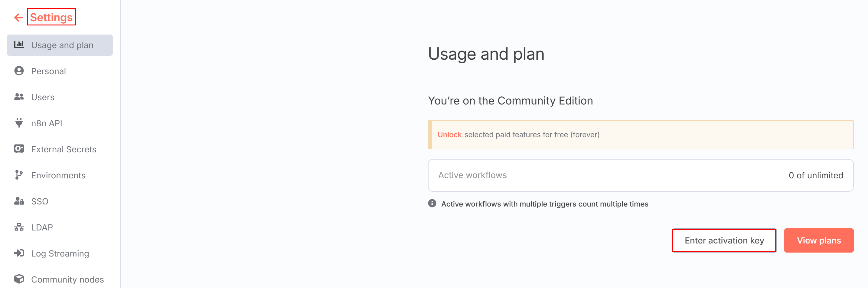Click the Community nodes cube icon
The width and height of the screenshot is (868, 288).
[19, 279]
